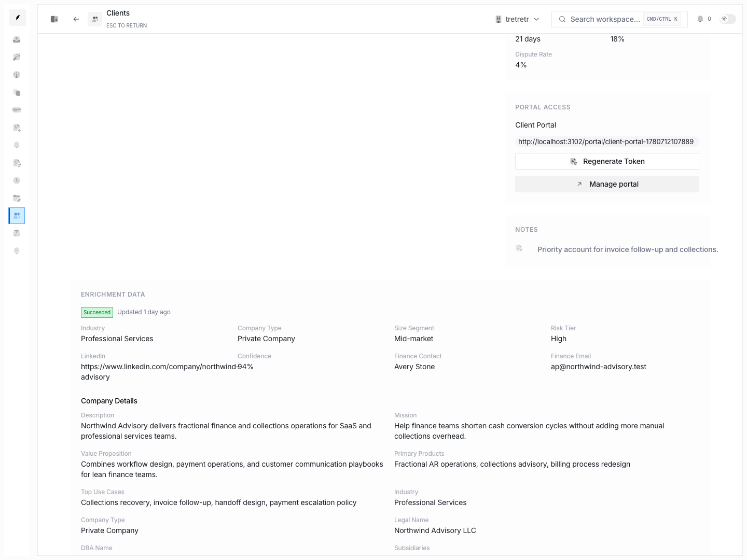Viewport: 747px width, 560px height.
Task: Expand the tretretr workspace dropdown
Action: pos(518,19)
